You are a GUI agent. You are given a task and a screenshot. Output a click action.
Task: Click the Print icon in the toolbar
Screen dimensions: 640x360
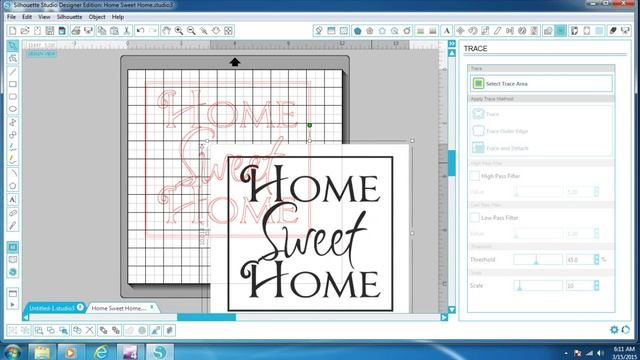(x=76, y=31)
